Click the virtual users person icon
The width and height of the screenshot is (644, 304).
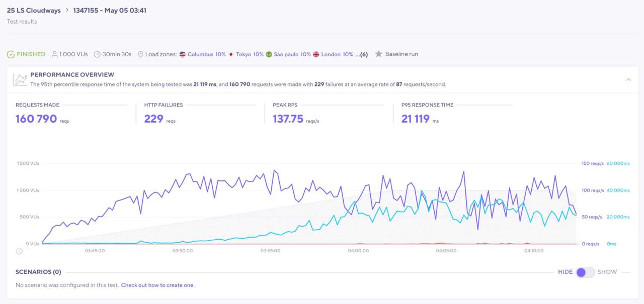click(x=55, y=54)
